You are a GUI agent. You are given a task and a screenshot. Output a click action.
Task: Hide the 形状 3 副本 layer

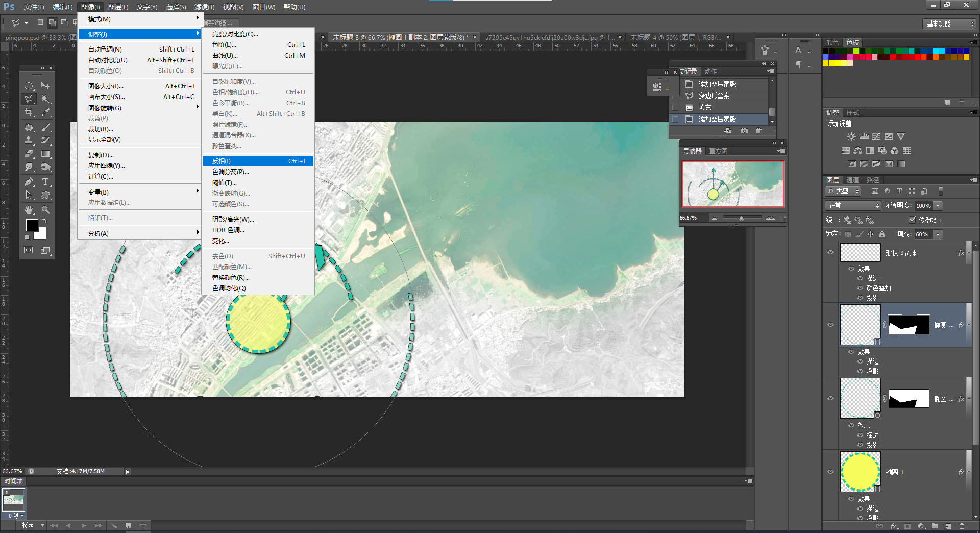click(x=830, y=252)
